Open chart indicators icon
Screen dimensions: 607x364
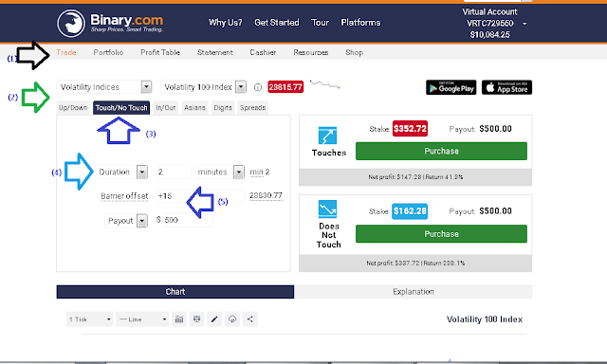coord(179,319)
